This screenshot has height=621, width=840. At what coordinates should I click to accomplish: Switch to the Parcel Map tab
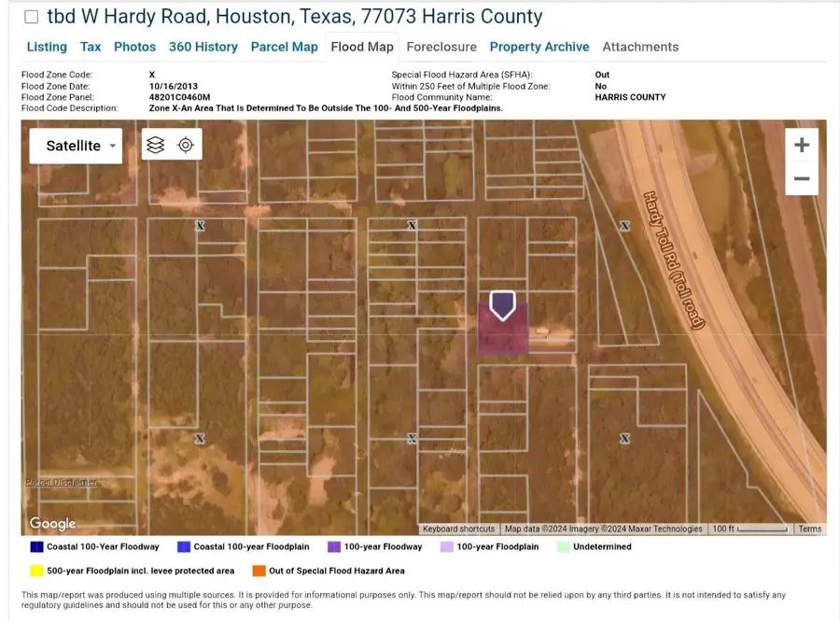[x=285, y=47]
